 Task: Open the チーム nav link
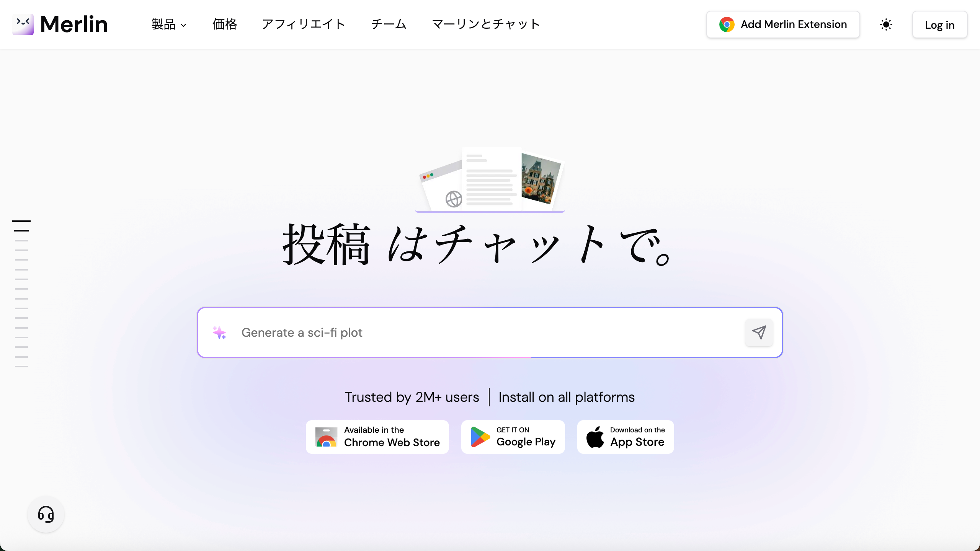[x=389, y=24]
